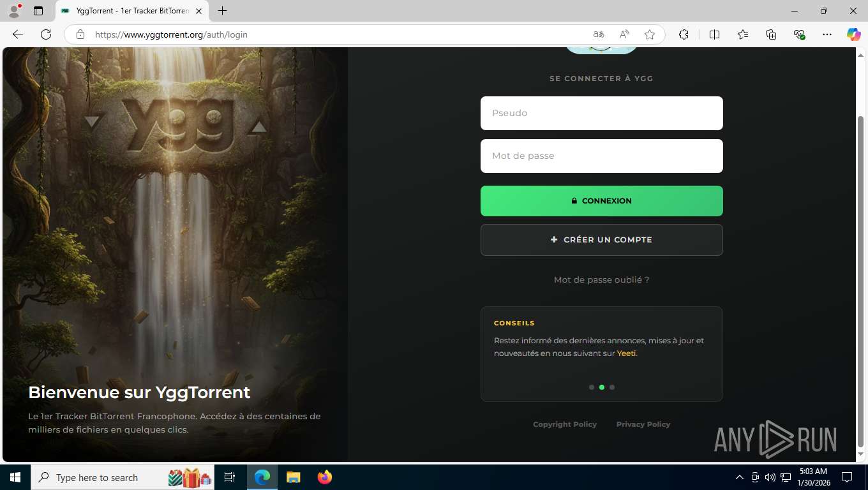Select the active green carousel dot
The image size is (868, 490).
(x=602, y=387)
